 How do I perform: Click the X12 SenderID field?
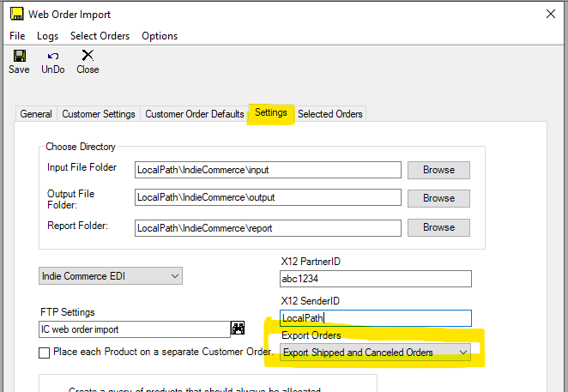(376, 318)
